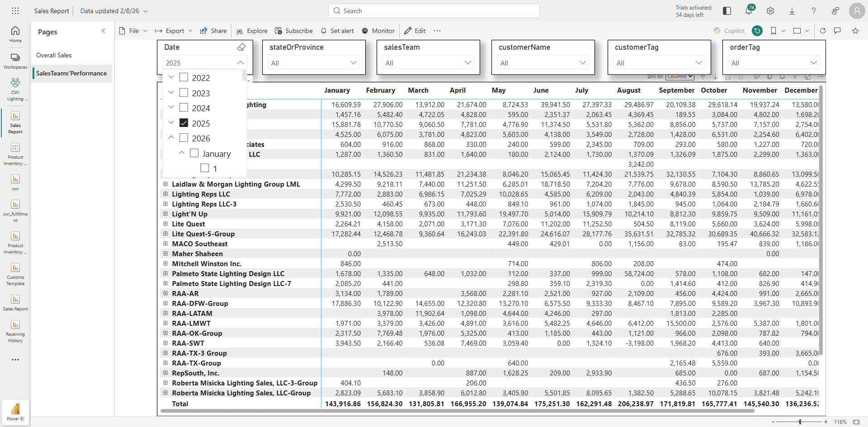Open orderTag slicer dropdown
868x427 pixels.
774,63
